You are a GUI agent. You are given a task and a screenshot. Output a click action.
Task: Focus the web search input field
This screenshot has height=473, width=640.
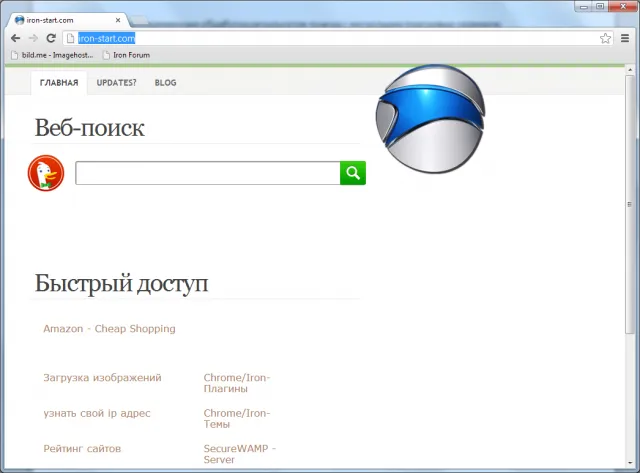pyautogui.click(x=208, y=173)
